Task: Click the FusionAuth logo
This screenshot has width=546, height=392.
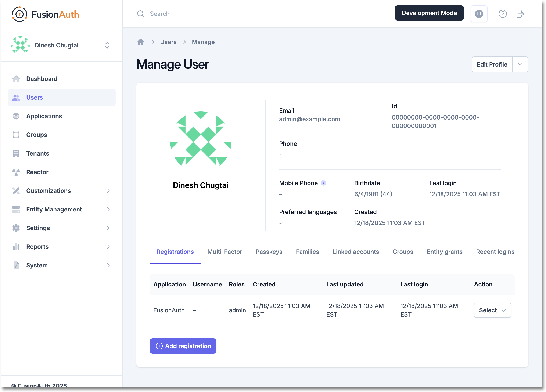Action: [x=45, y=14]
